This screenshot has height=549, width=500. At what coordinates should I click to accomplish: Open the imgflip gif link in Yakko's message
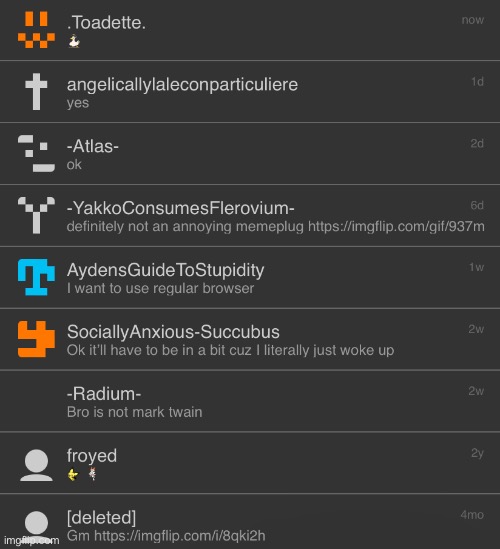(396, 227)
